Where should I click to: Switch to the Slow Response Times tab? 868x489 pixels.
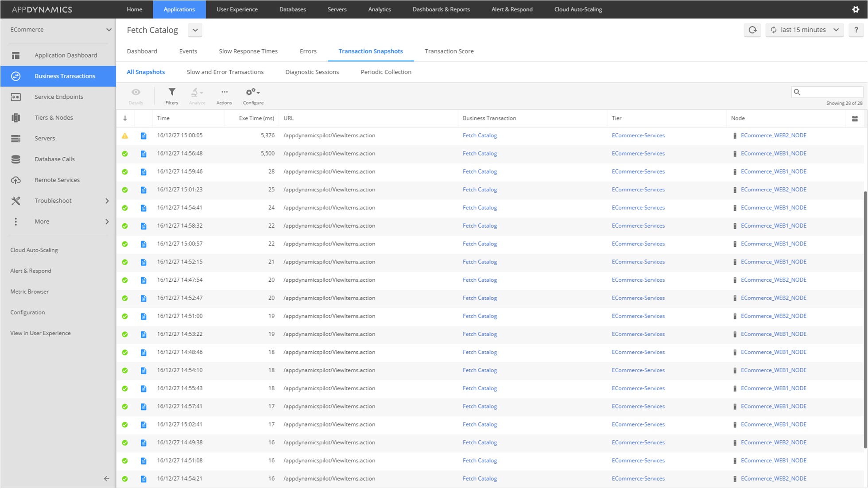click(x=248, y=51)
